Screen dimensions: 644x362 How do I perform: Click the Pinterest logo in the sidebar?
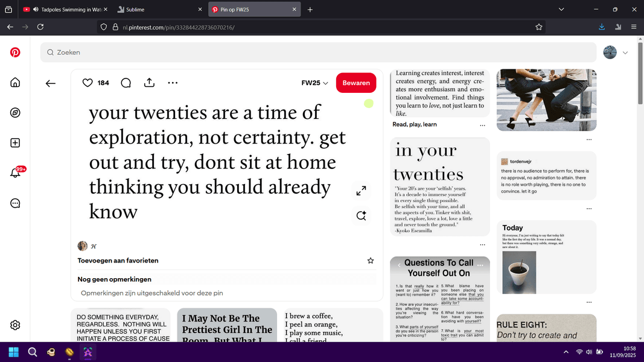pyautogui.click(x=15, y=52)
